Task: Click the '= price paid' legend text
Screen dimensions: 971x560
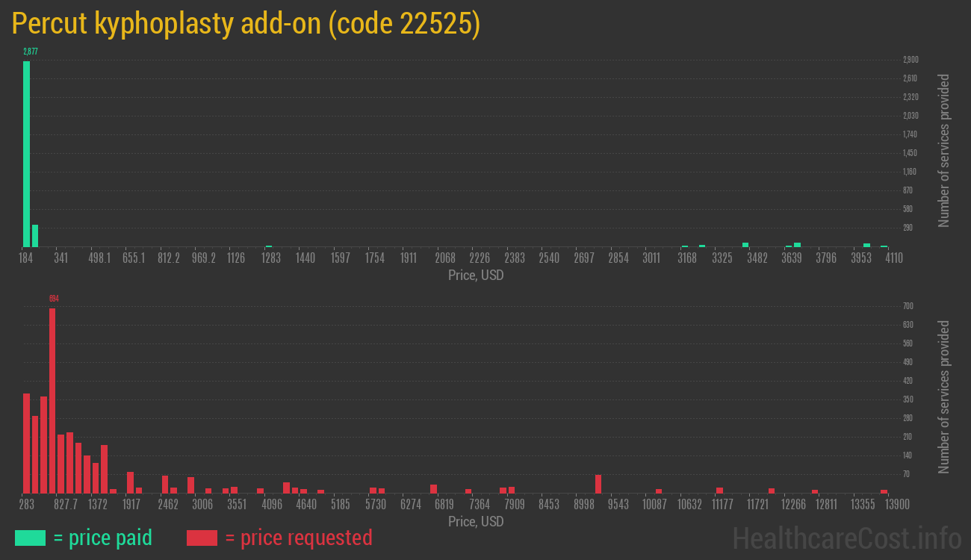Action: coord(103,538)
